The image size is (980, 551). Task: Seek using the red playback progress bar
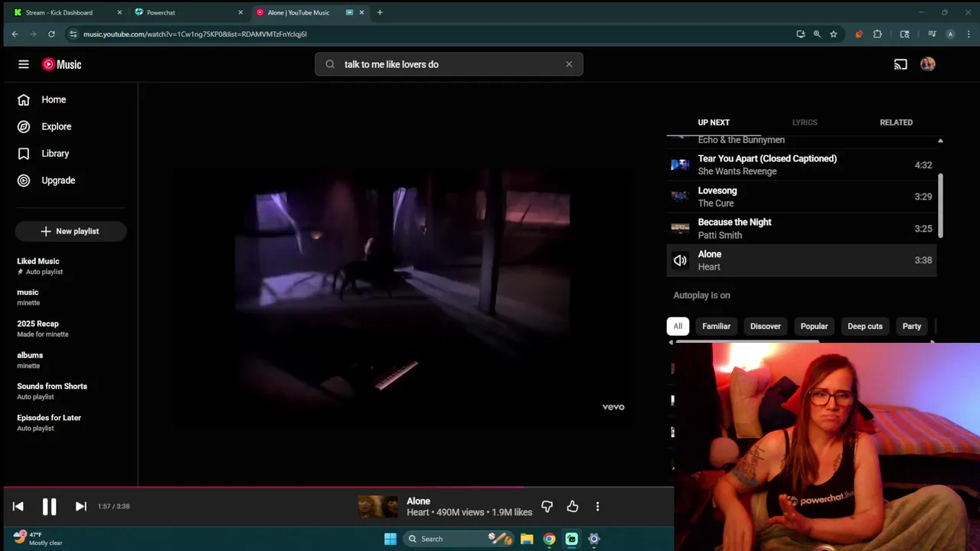click(337, 486)
